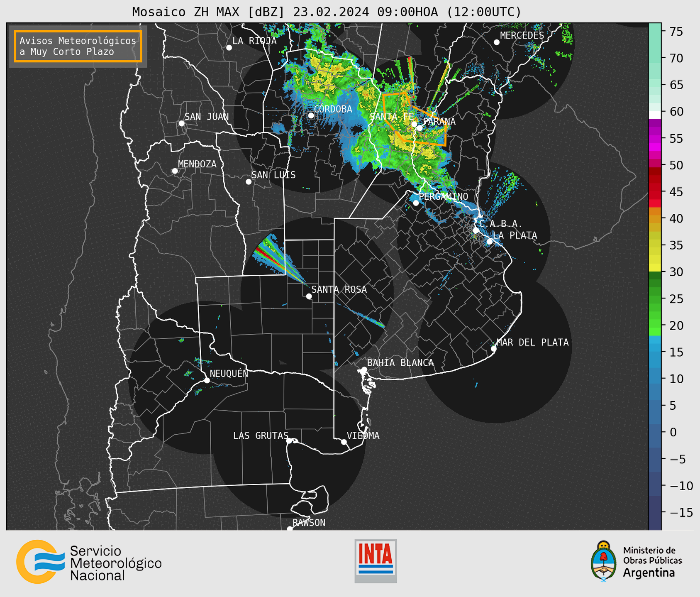Click the LAS GRUTAS city label

(x=261, y=436)
